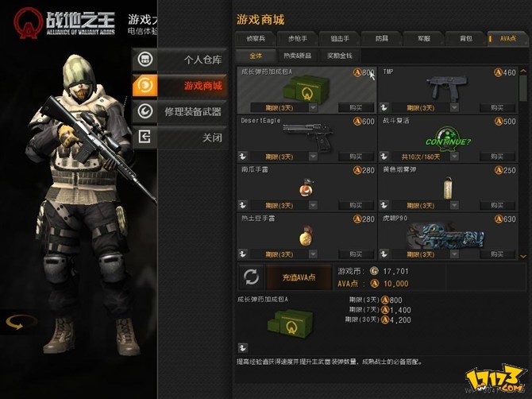
Task: Select the 热卖&新品 sub-tab
Action: pos(298,56)
